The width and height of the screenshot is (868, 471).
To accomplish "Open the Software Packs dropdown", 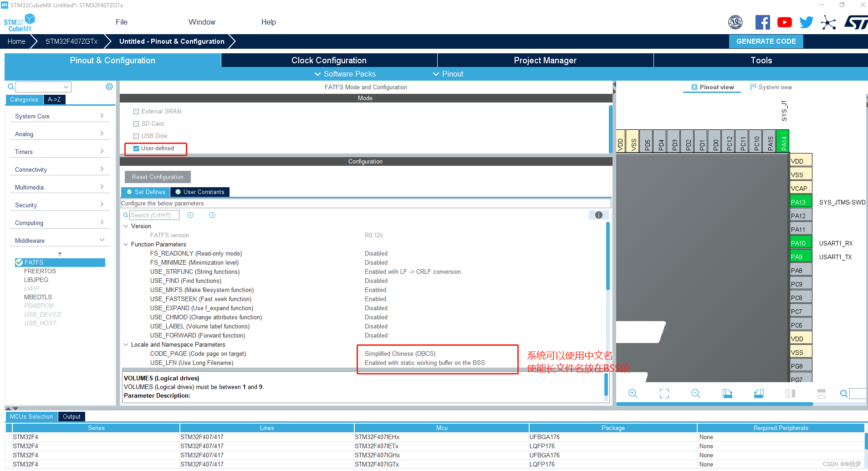I will [x=345, y=74].
